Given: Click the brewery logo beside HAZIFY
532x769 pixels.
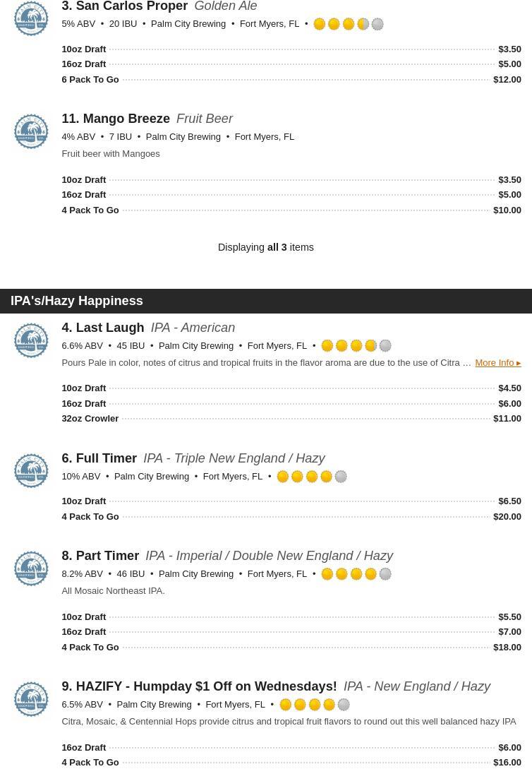Looking at the screenshot, I should click(31, 699).
